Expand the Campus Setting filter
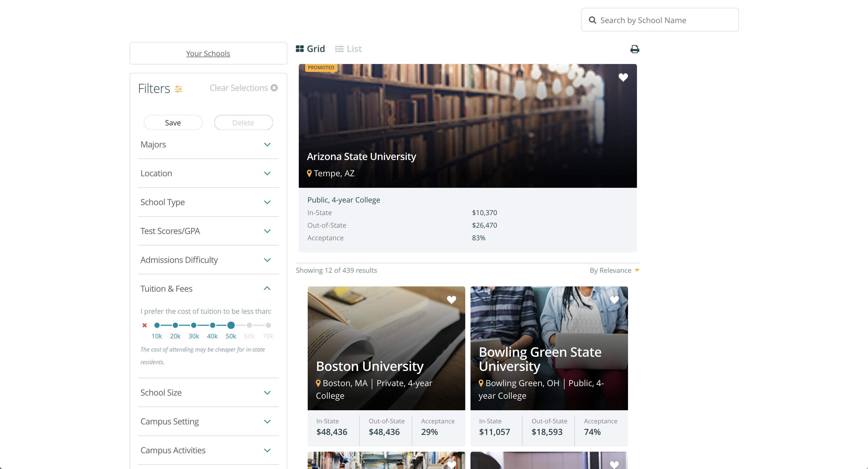Viewport: 868px width, 469px height. pos(208,422)
